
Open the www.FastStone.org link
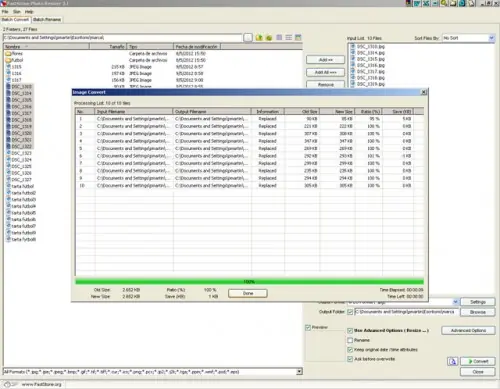coord(41,384)
